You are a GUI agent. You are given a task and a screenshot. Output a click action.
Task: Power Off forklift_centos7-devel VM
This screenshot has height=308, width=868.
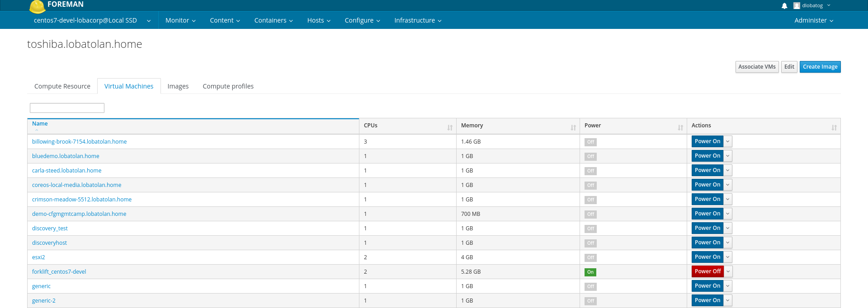(x=708, y=271)
